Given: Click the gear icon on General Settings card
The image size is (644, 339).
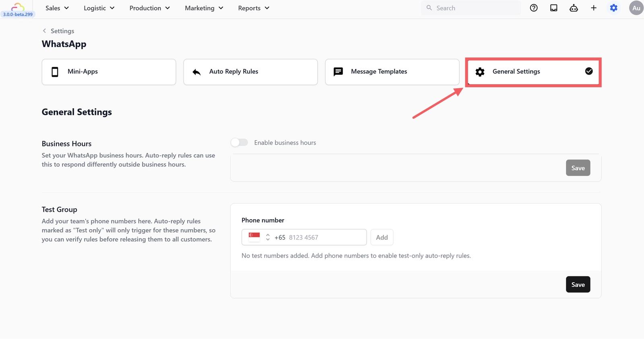Looking at the screenshot, I should [x=480, y=72].
